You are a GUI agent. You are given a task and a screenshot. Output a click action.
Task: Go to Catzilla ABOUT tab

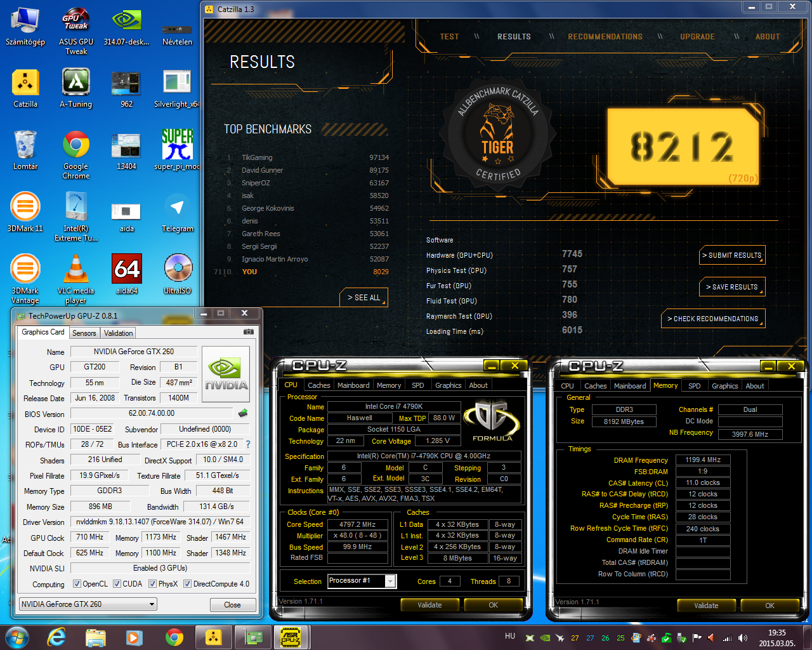[x=768, y=37]
